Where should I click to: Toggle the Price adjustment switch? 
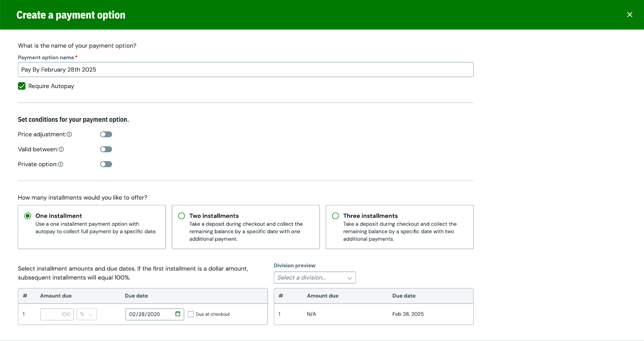click(106, 135)
